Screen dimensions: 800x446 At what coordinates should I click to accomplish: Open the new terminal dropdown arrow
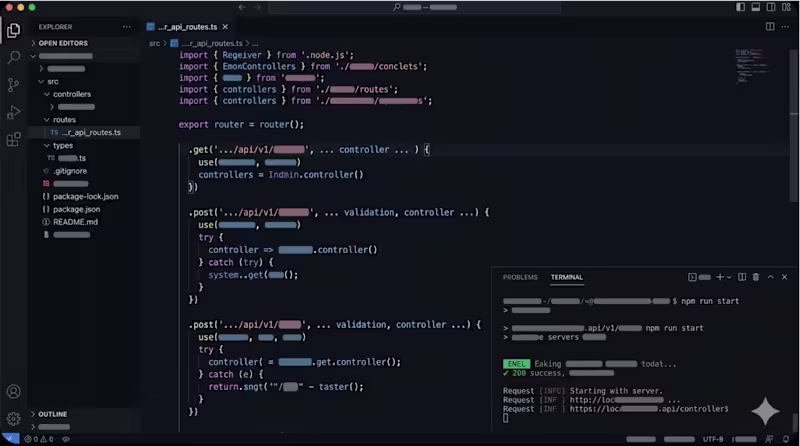[729, 278]
